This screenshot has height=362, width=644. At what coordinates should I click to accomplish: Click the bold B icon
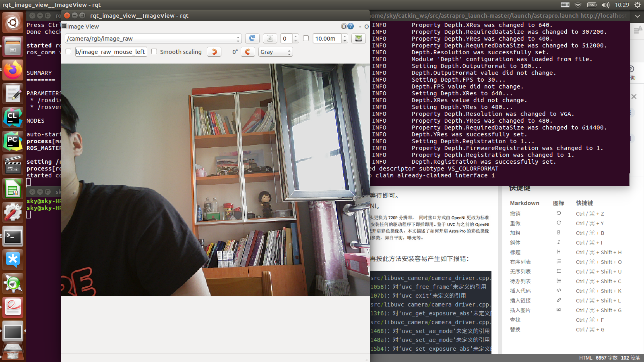click(x=559, y=232)
